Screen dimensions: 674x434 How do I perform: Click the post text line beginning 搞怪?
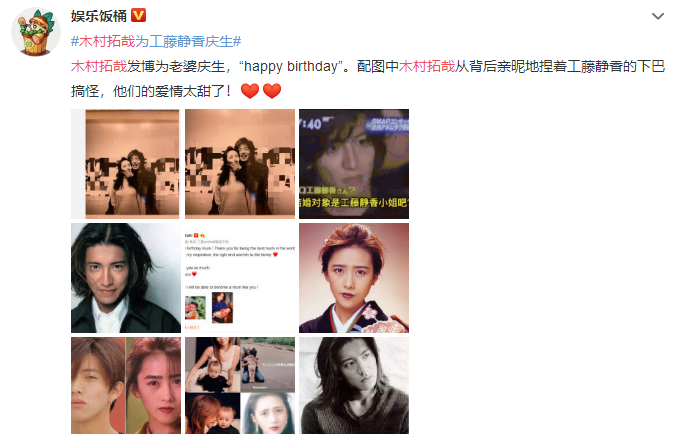[152, 91]
